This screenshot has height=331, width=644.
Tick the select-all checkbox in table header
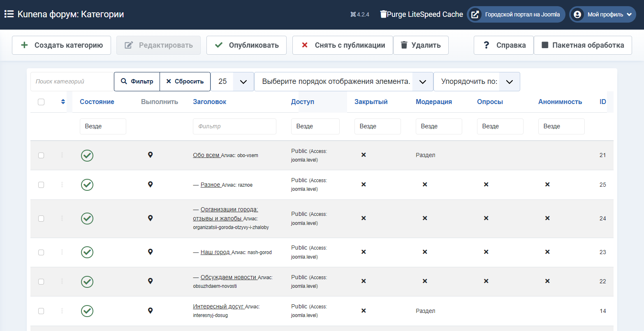pos(41,102)
